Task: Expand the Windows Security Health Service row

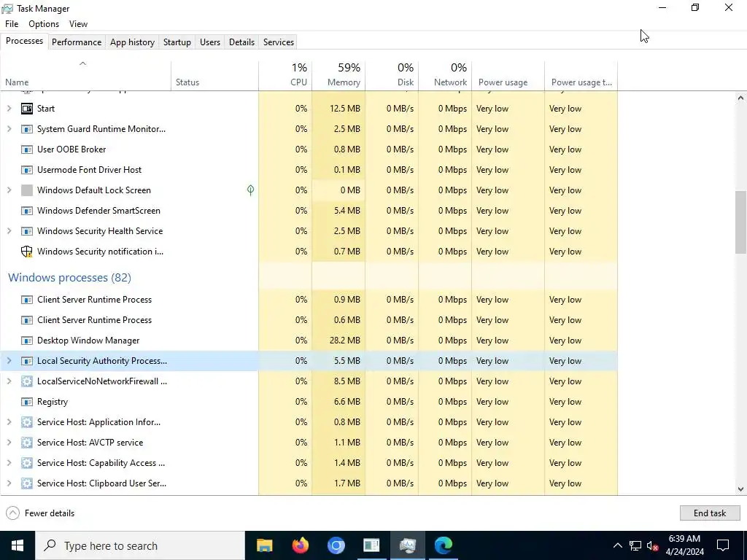Action: [x=9, y=231]
